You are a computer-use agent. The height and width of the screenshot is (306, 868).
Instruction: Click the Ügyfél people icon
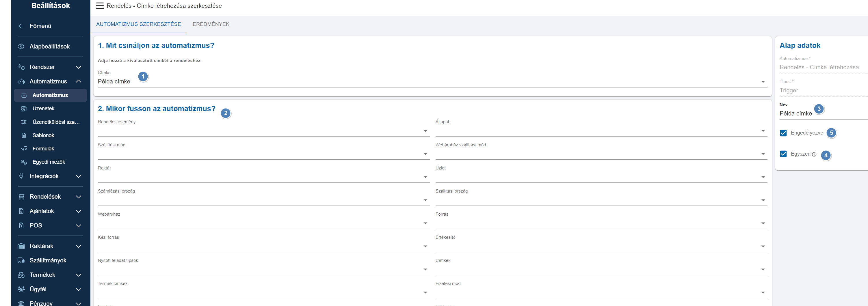tap(21, 289)
